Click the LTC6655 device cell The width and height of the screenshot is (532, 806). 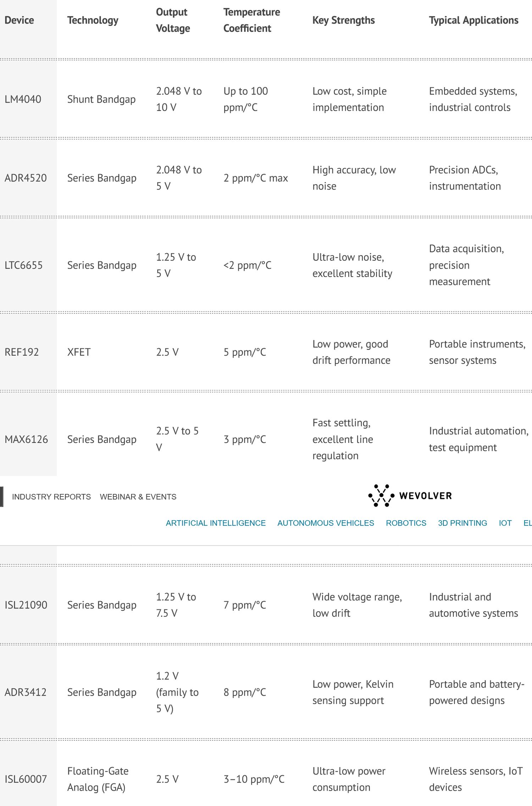coord(23,265)
